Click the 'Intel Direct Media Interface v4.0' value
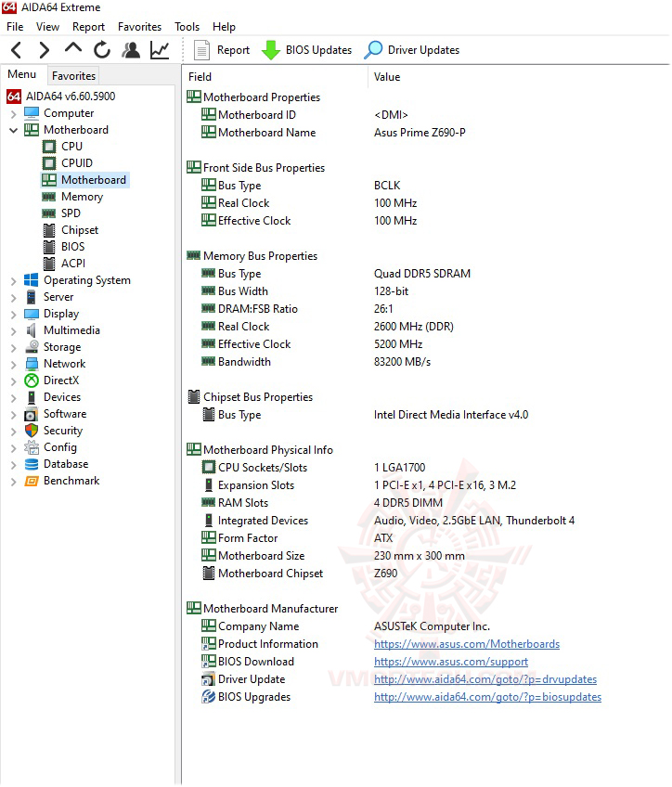Screen dimensions: 672x787 tap(451, 415)
